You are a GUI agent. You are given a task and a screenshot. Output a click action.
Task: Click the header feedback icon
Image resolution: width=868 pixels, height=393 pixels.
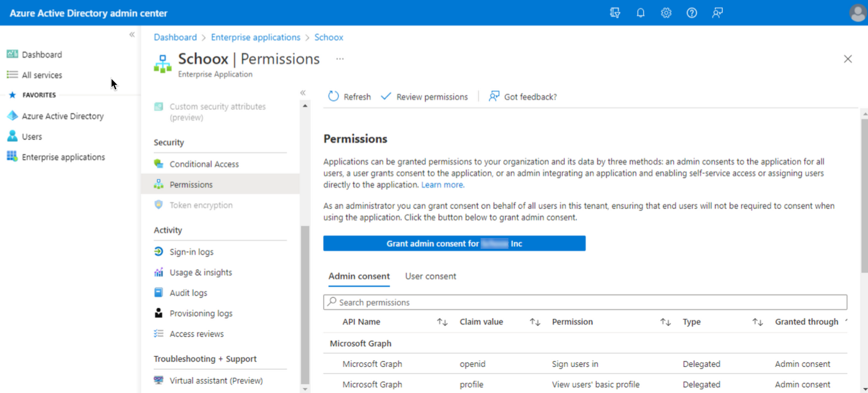[717, 12]
